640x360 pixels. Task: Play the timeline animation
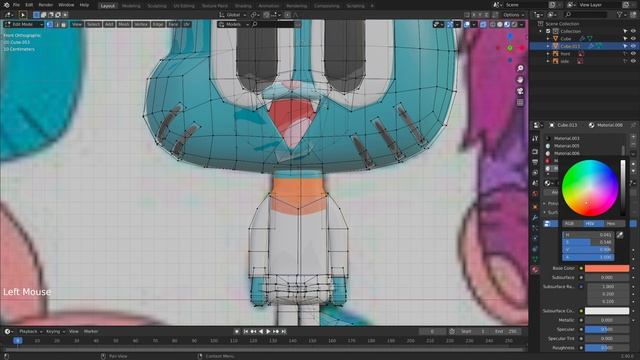coord(268,331)
